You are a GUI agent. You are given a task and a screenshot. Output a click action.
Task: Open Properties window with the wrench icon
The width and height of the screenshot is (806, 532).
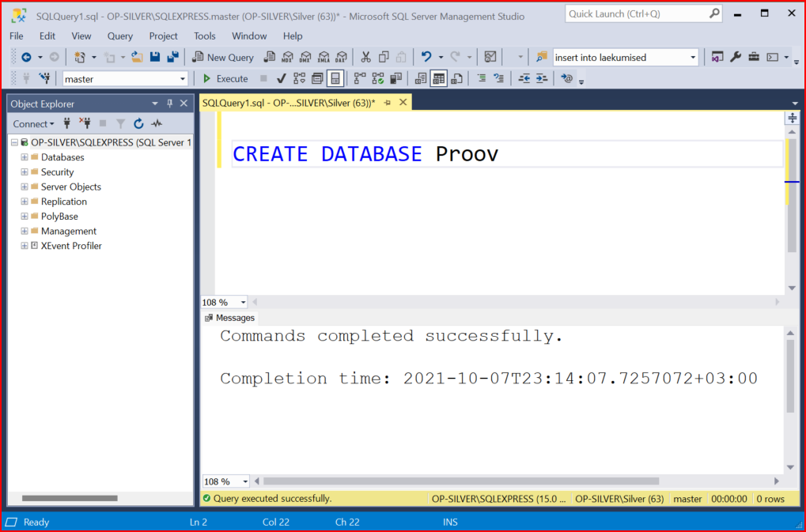[x=736, y=57]
